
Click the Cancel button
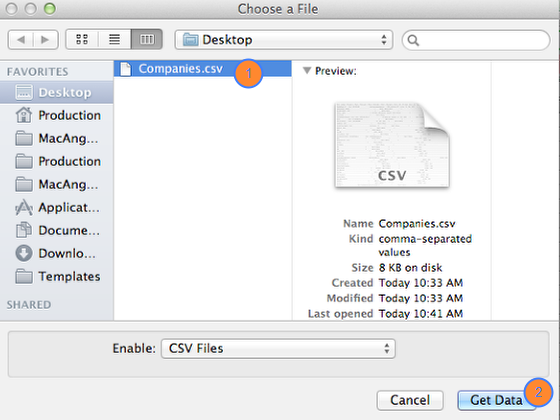point(410,400)
